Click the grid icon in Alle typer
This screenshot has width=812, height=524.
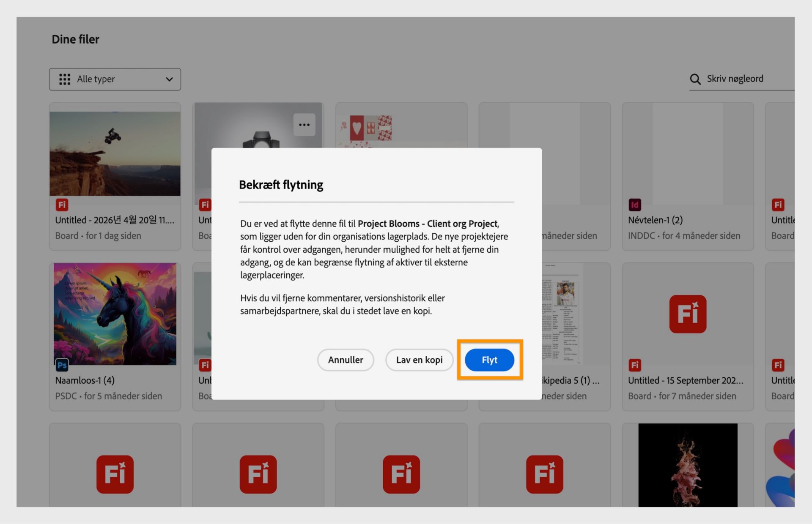pyautogui.click(x=65, y=79)
